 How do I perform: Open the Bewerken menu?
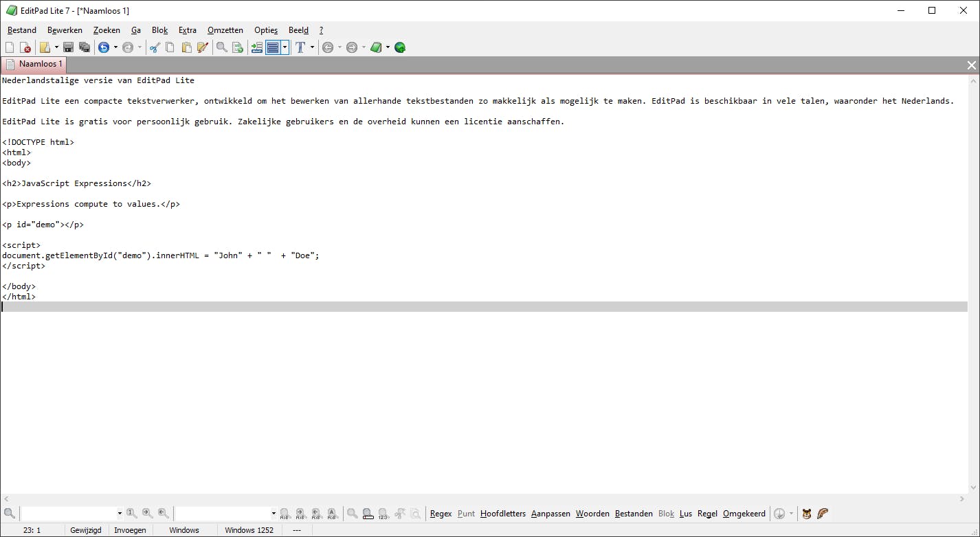65,30
